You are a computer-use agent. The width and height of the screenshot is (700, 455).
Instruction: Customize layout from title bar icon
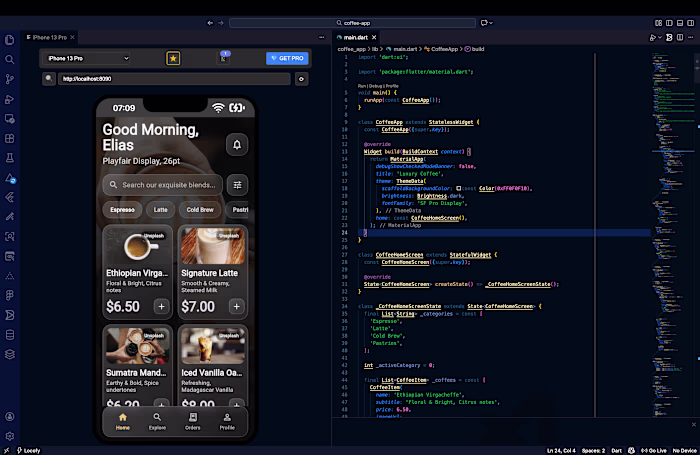click(658, 23)
